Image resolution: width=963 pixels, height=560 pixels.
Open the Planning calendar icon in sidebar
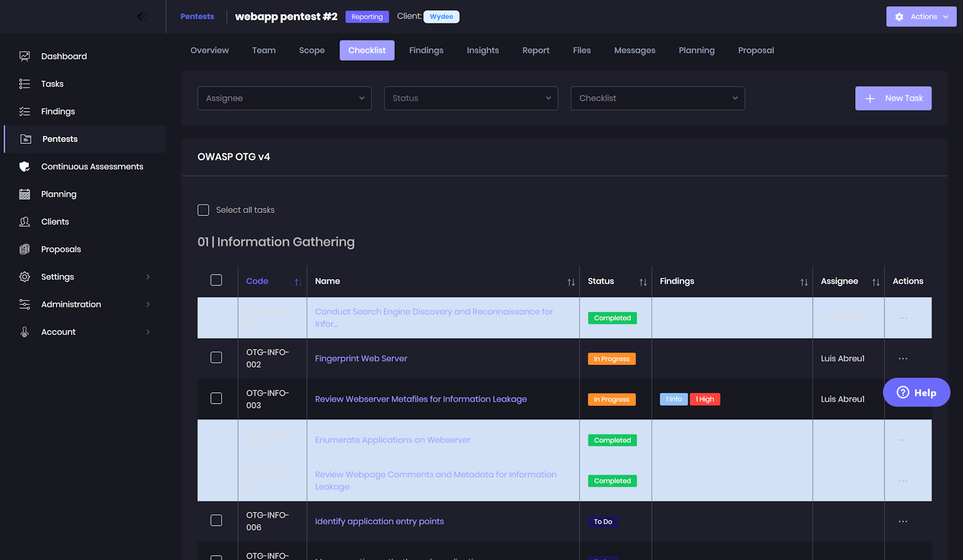[25, 194]
